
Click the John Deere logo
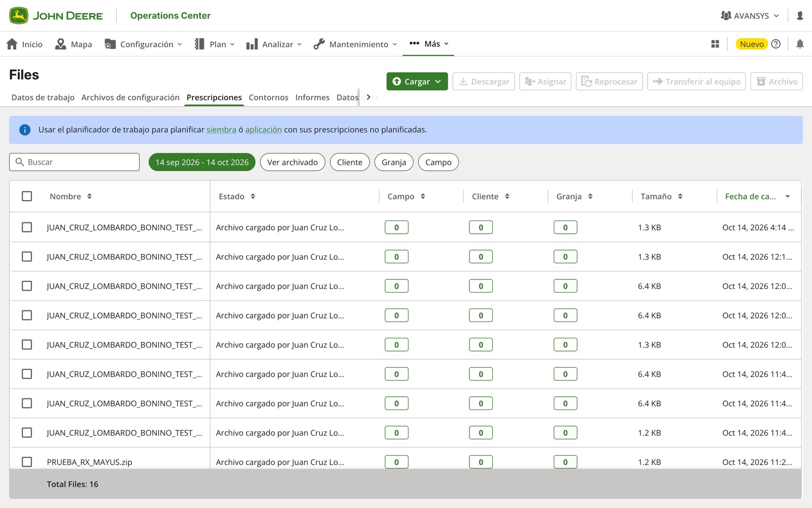coord(56,16)
